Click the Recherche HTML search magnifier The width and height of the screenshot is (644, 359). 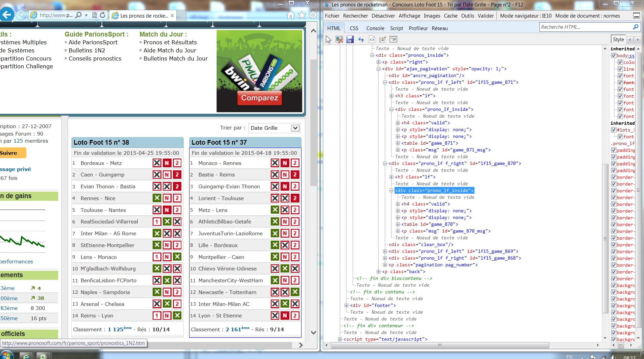click(x=636, y=27)
